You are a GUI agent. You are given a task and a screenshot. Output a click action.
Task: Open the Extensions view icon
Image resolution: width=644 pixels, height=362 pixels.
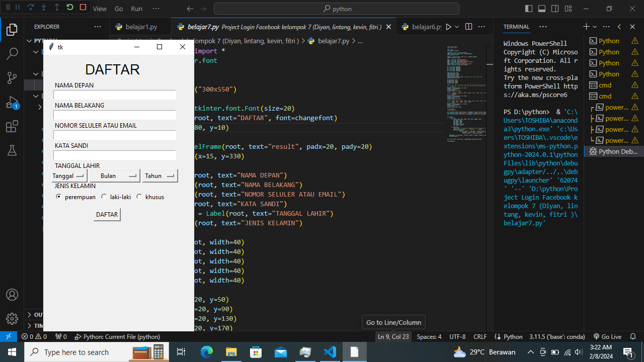[12, 127]
